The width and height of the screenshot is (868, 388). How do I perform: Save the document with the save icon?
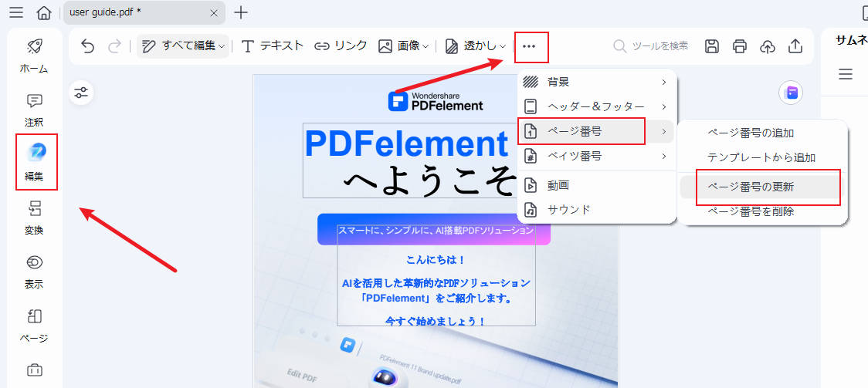pyautogui.click(x=712, y=46)
